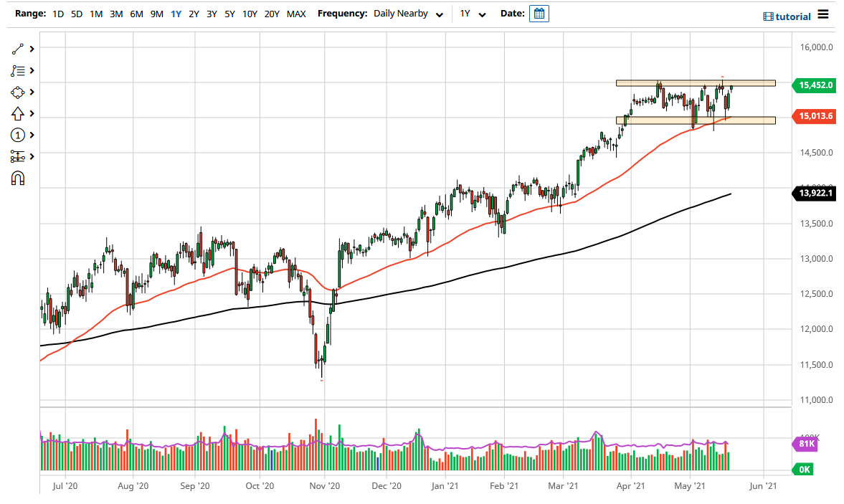This screenshot has height=504, width=844.
Task: Select the shape drawing tool
Action: coord(17,92)
